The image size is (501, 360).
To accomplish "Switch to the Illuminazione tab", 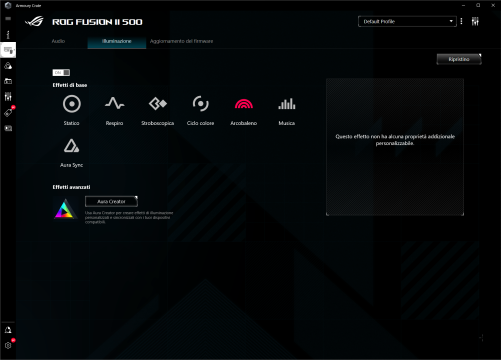I will [117, 42].
